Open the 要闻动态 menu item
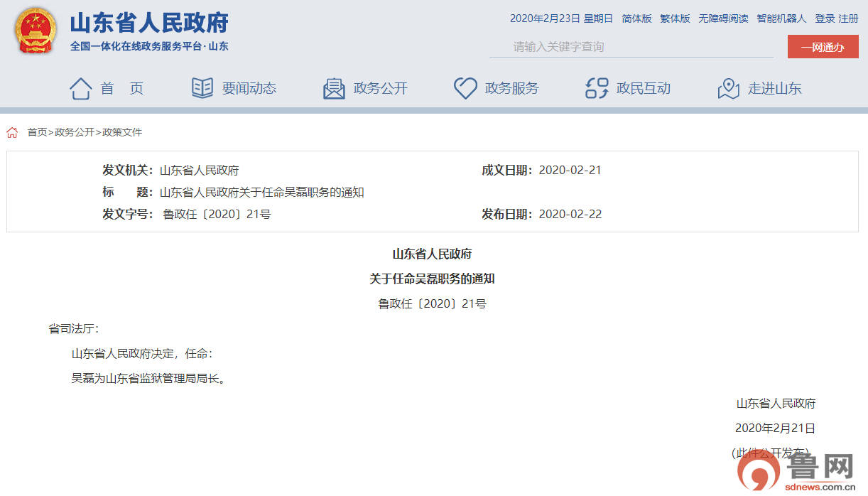The image size is (868, 496). click(x=249, y=89)
